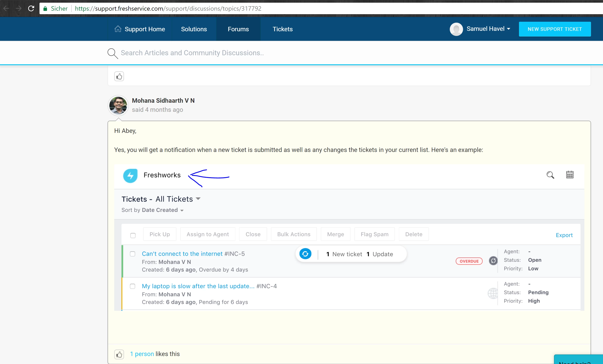Open My laptop is slow after the last update ticket
This screenshot has width=603, height=364.
click(x=198, y=286)
